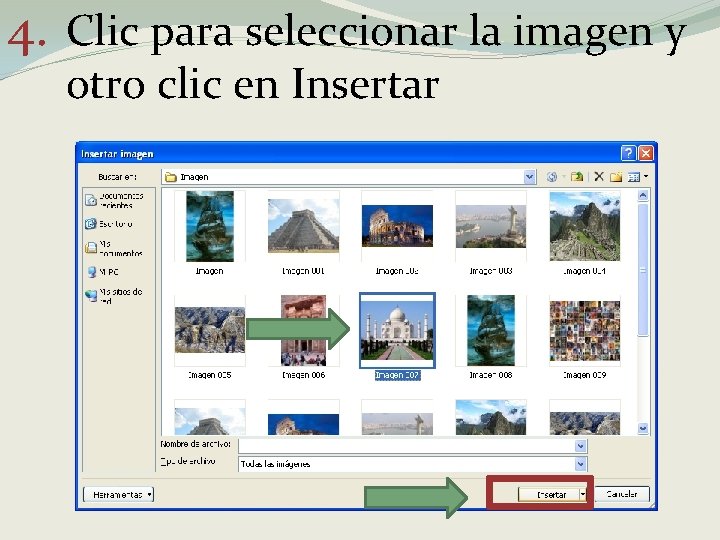
Task: Open the Views menu icon
Action: coord(634,177)
